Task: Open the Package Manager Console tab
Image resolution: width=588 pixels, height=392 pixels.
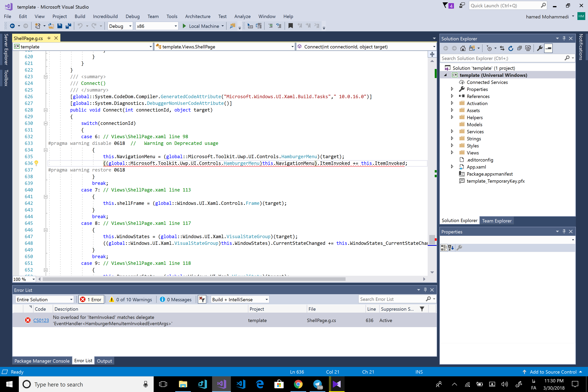Action: pyautogui.click(x=42, y=361)
